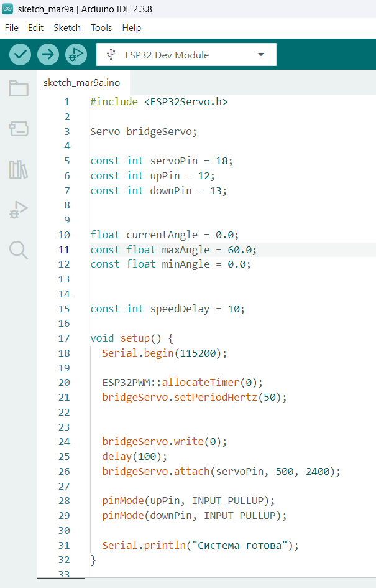Click the Serial.begin(115200) code line
376x588 pixels.
click(165, 353)
